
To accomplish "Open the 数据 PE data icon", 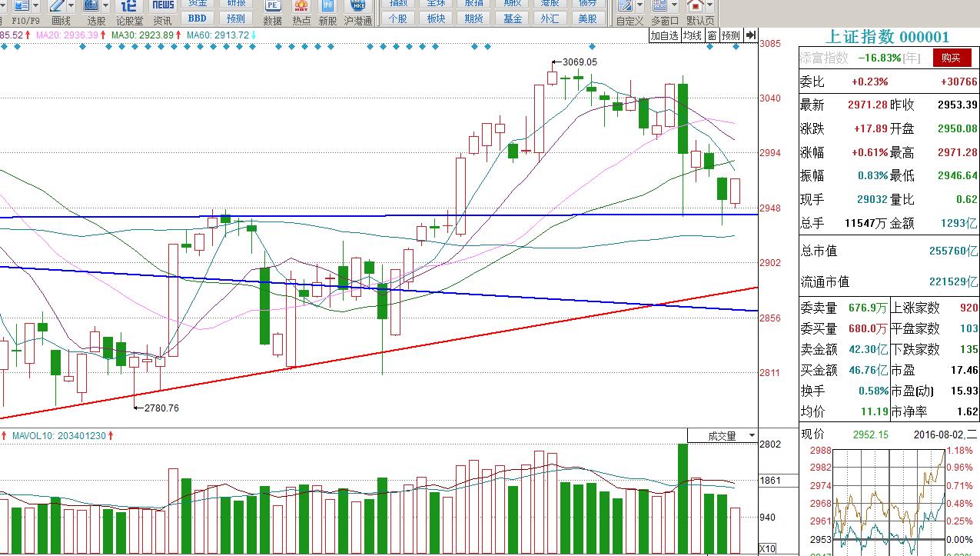I will pyautogui.click(x=272, y=6).
